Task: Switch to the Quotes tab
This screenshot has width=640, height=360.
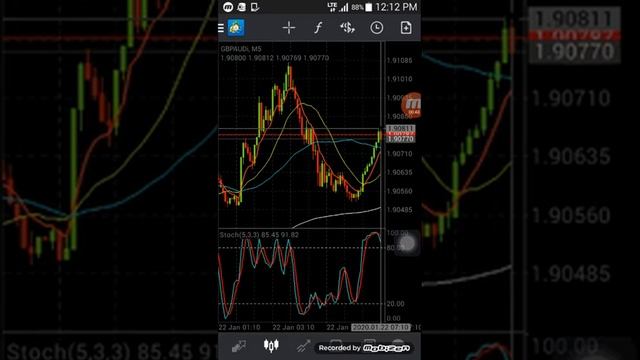Action: (239, 346)
